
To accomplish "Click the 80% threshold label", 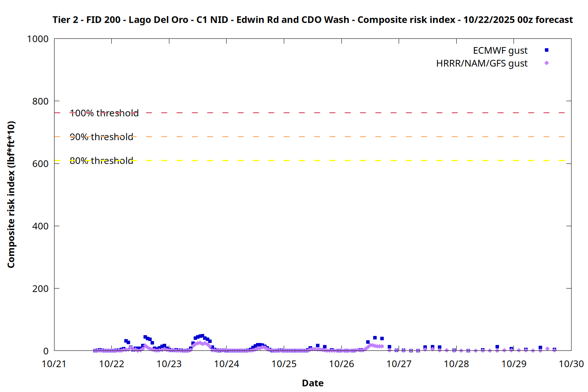I will pyautogui.click(x=102, y=161).
